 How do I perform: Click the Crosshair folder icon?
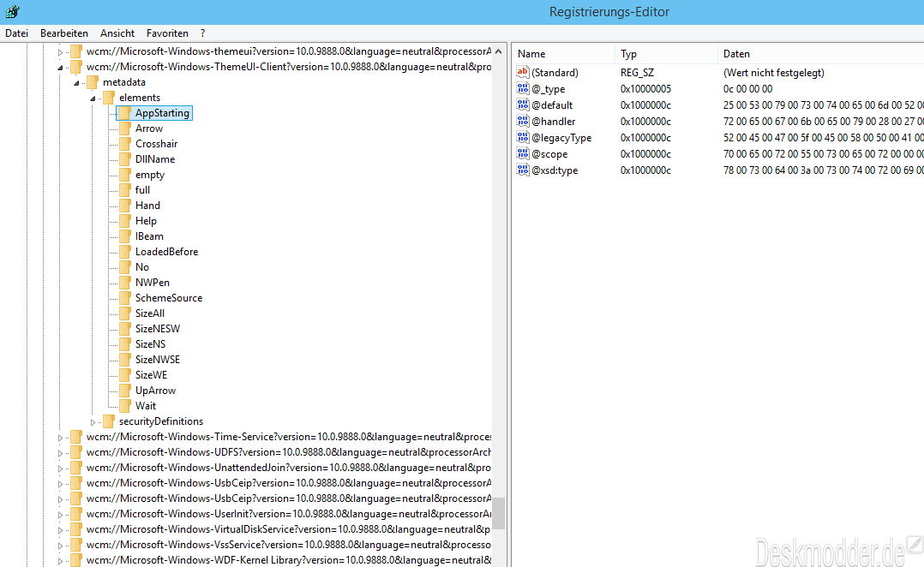[x=125, y=144]
